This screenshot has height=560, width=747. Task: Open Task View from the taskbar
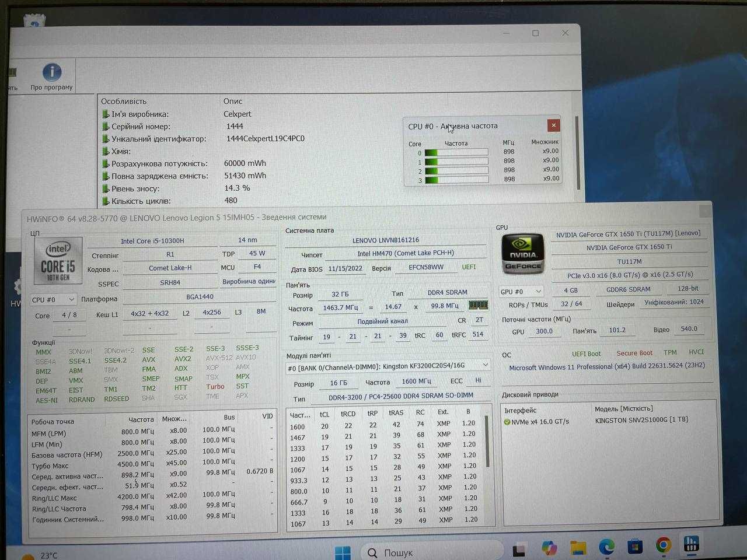pyautogui.click(x=518, y=549)
